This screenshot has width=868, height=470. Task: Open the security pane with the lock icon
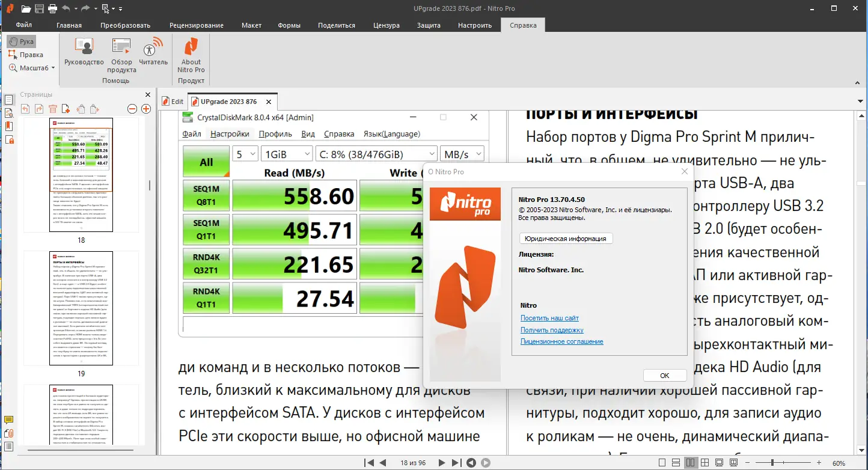click(x=9, y=139)
